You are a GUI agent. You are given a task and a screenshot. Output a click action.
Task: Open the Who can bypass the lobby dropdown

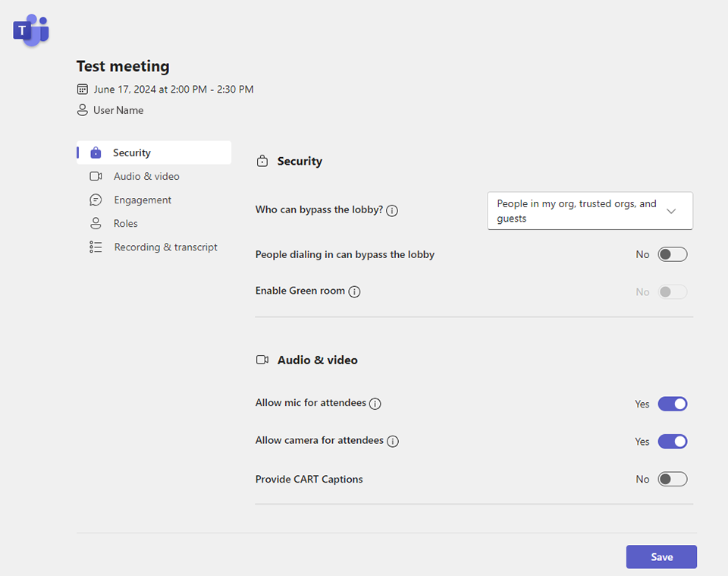(x=589, y=211)
